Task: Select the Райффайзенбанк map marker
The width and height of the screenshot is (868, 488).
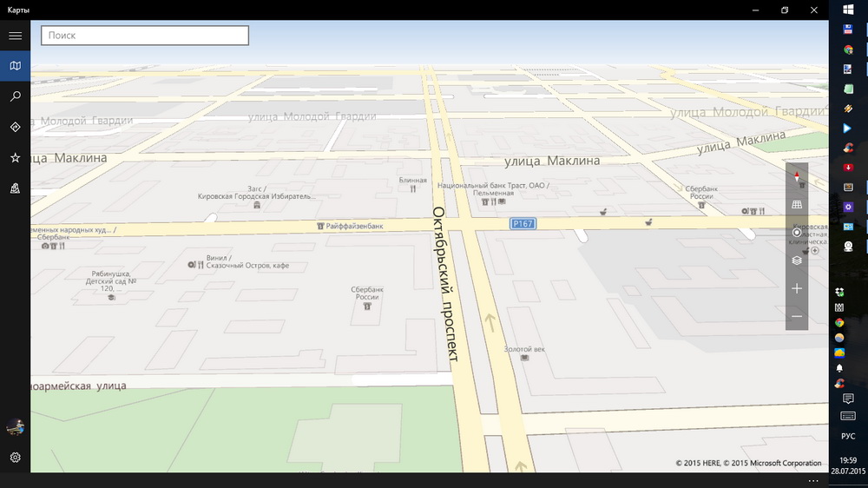Action: pyautogui.click(x=350, y=226)
